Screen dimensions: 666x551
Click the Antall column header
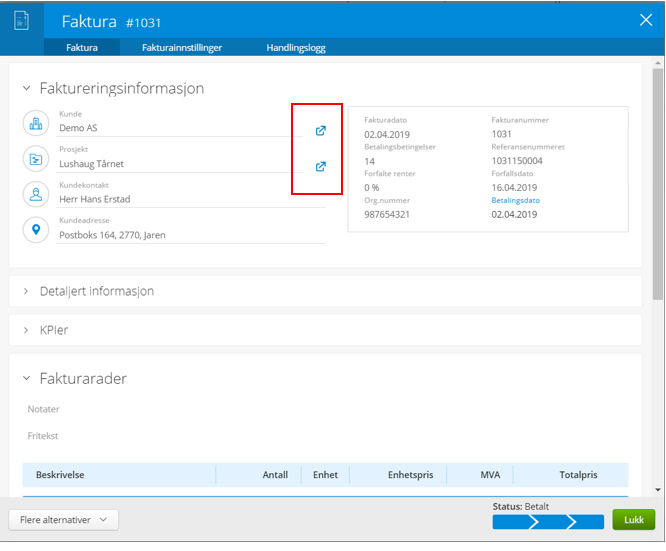click(x=275, y=475)
